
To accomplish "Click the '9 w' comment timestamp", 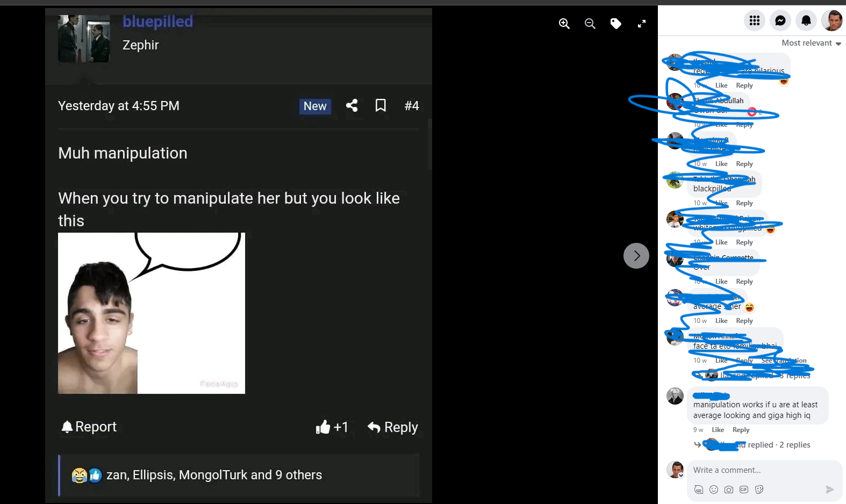I will 698,430.
